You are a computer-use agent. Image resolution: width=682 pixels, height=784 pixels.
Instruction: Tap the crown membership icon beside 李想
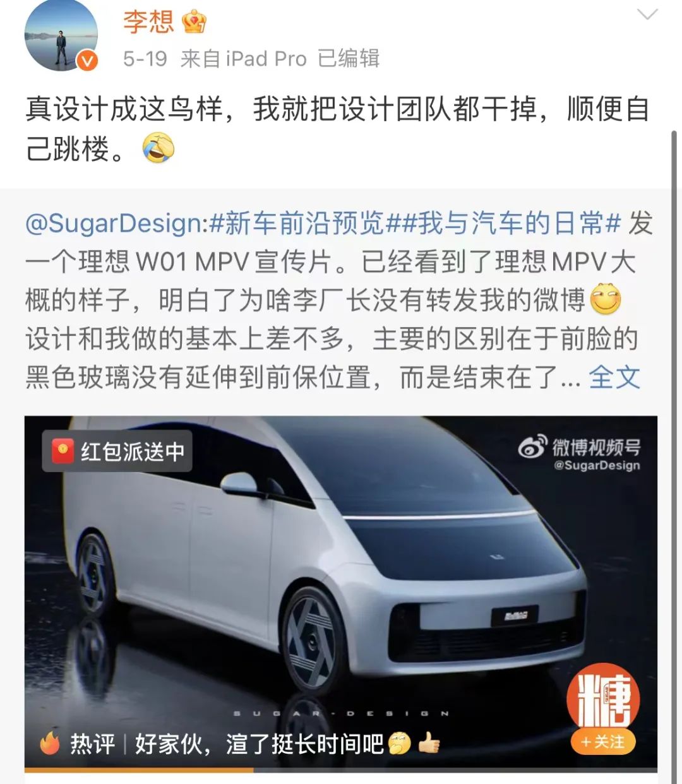click(193, 22)
